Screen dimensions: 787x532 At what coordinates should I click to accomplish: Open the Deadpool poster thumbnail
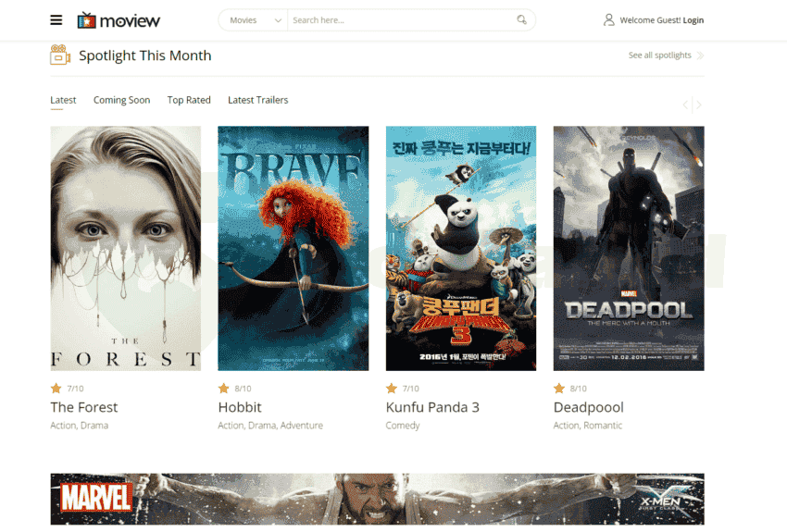coord(629,248)
